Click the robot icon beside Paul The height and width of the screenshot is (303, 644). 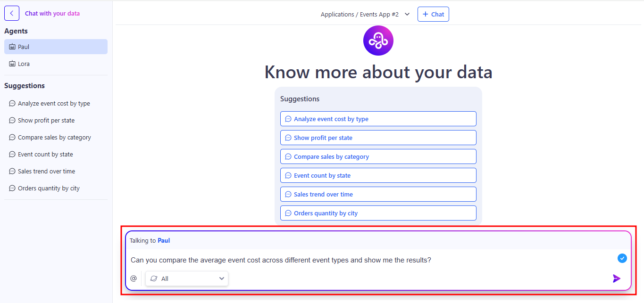click(x=12, y=47)
